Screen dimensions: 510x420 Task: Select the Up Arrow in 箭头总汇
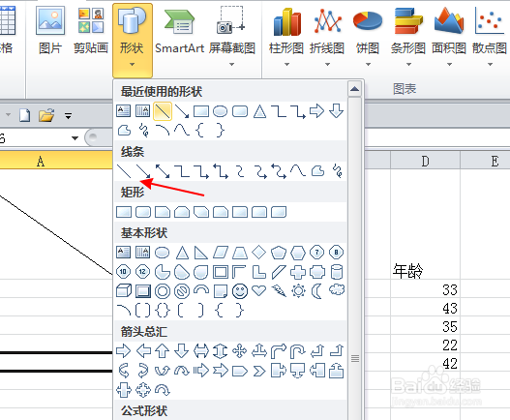162,351
